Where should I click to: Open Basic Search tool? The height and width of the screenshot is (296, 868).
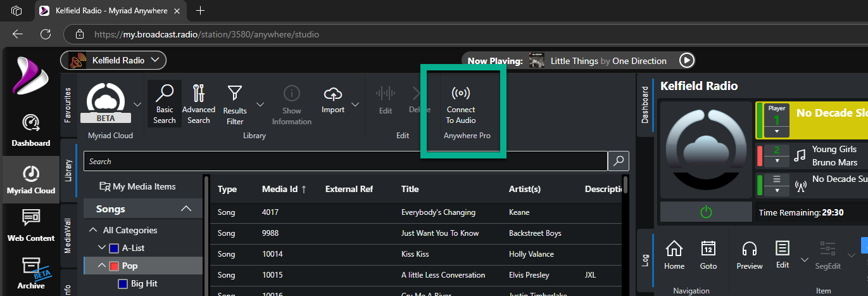point(164,104)
